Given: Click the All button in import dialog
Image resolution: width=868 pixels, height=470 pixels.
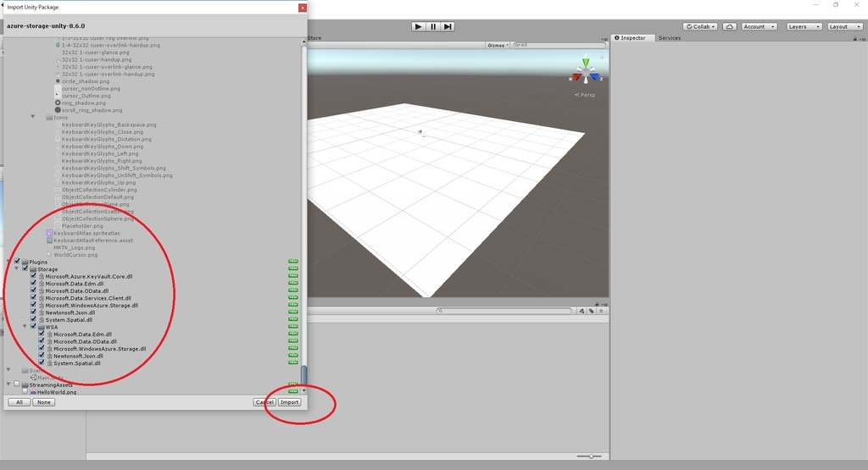Looking at the screenshot, I should coord(19,402).
